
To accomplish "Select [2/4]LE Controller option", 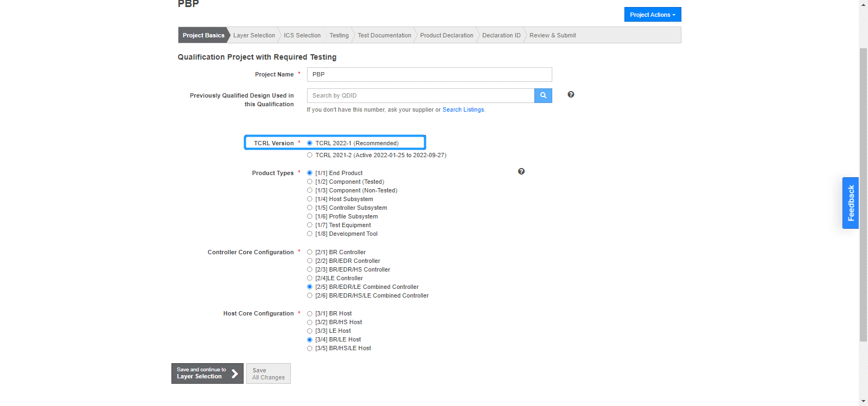I will pyautogui.click(x=310, y=278).
